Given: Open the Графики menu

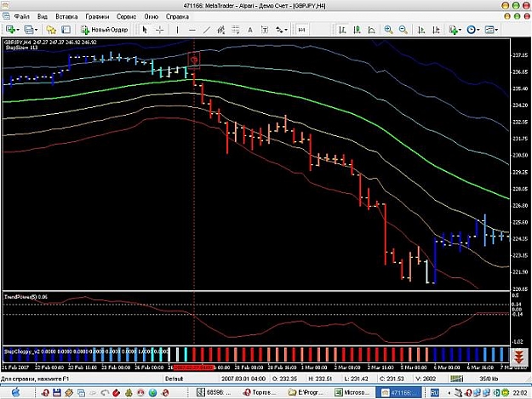Looking at the screenshot, I should [97, 16].
